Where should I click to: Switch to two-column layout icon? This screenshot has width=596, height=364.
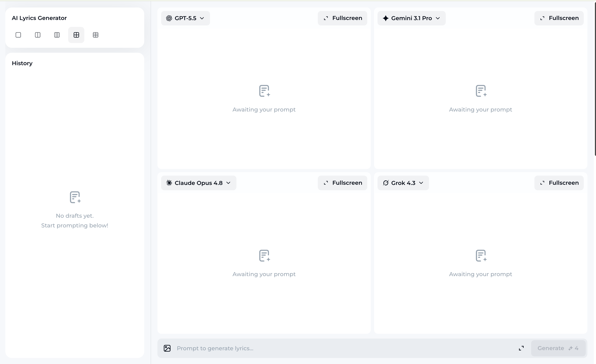[x=38, y=35]
